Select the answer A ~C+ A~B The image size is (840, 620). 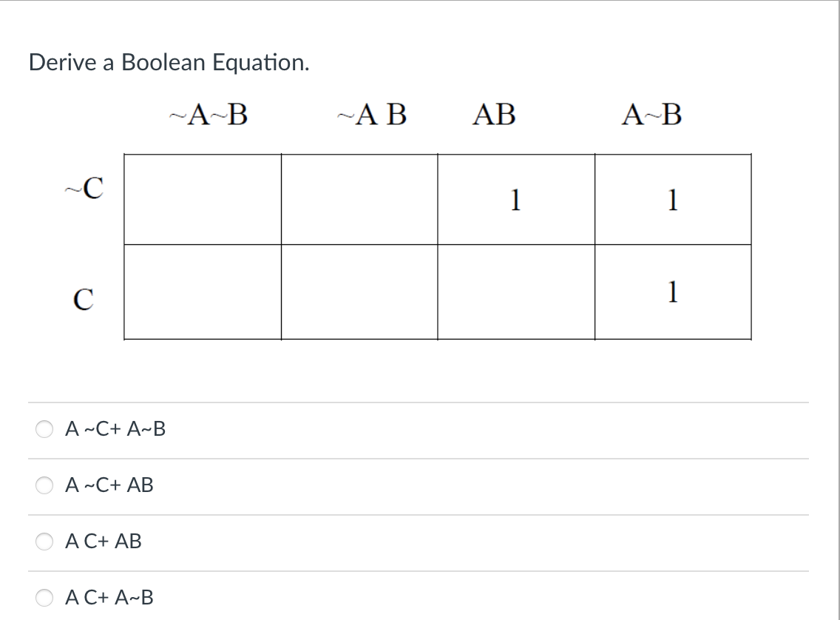point(46,428)
